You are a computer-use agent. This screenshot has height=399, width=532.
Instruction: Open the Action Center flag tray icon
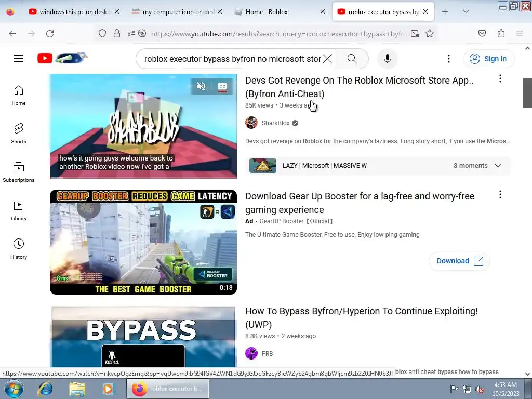(454, 389)
